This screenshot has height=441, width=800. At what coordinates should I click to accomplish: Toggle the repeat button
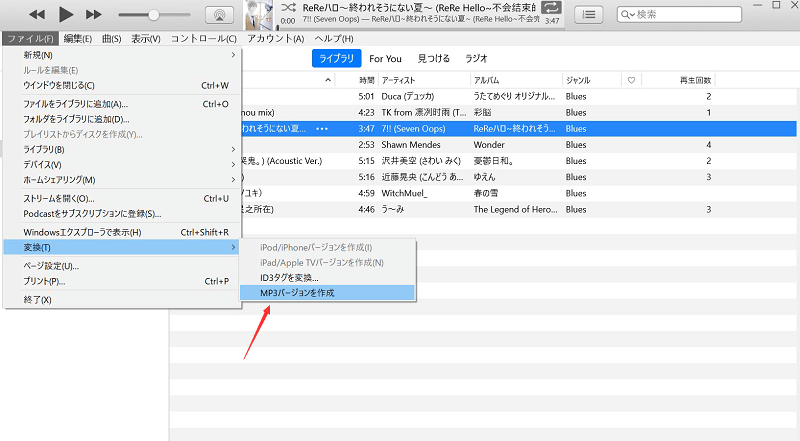[551, 8]
